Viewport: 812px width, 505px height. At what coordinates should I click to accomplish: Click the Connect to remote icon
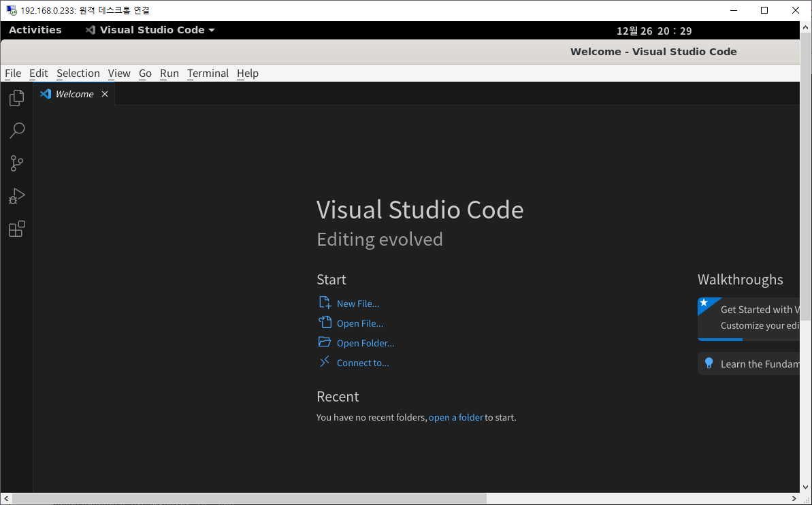click(x=325, y=362)
